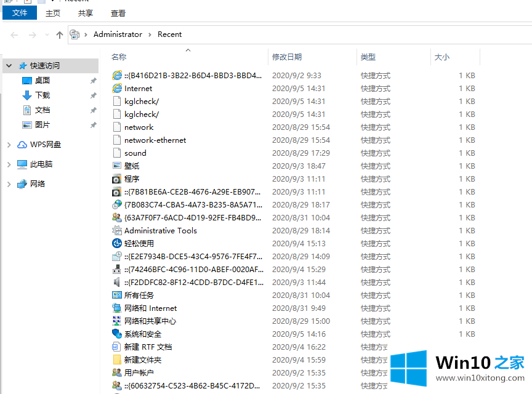Select the 程序 shortcut icon

click(116, 179)
